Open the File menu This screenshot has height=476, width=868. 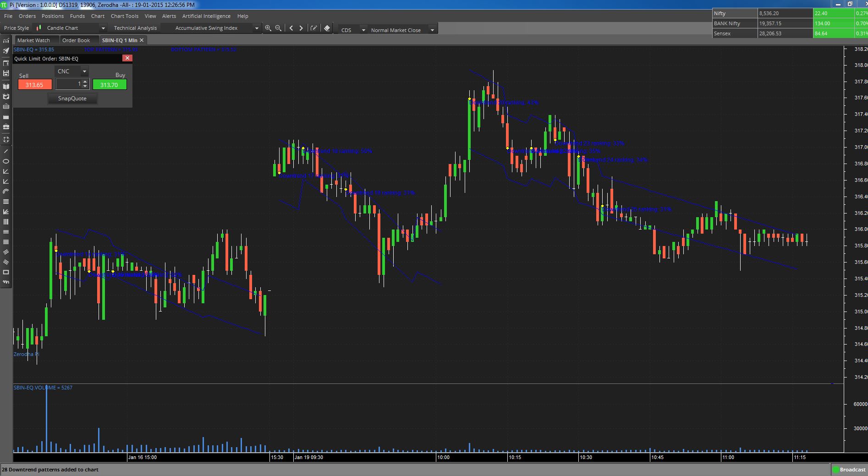coord(8,16)
